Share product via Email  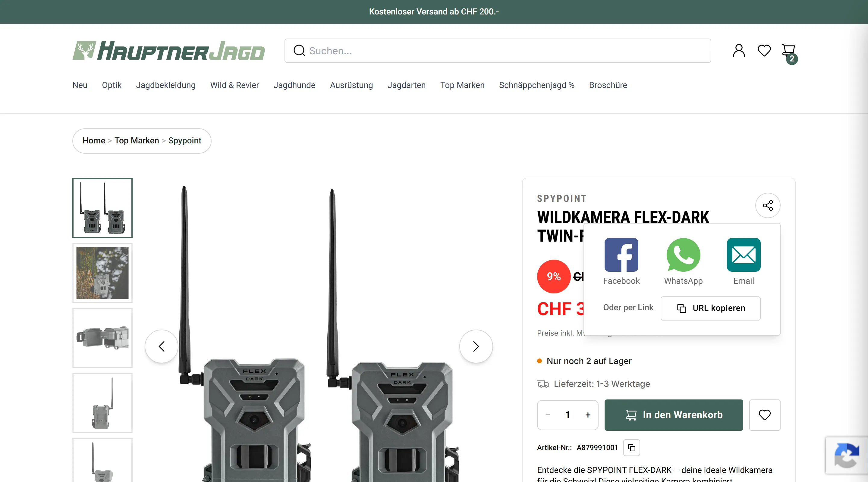[744, 262]
